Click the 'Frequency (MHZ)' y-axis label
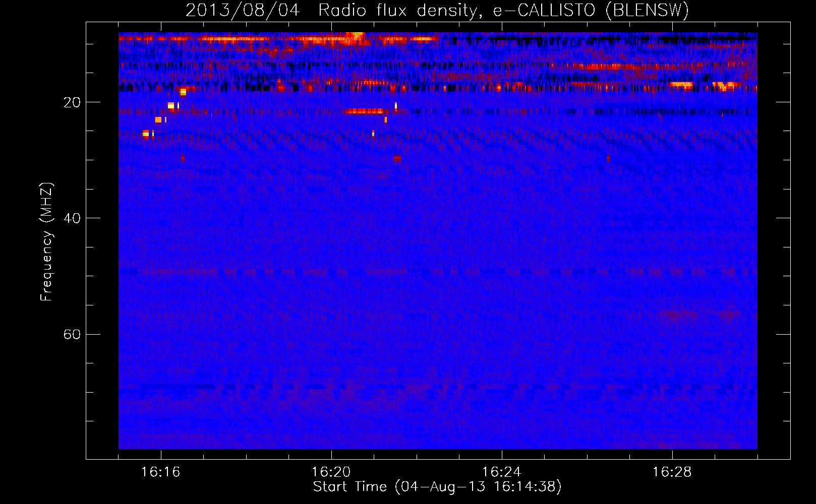The width and height of the screenshot is (816, 504). (46, 242)
